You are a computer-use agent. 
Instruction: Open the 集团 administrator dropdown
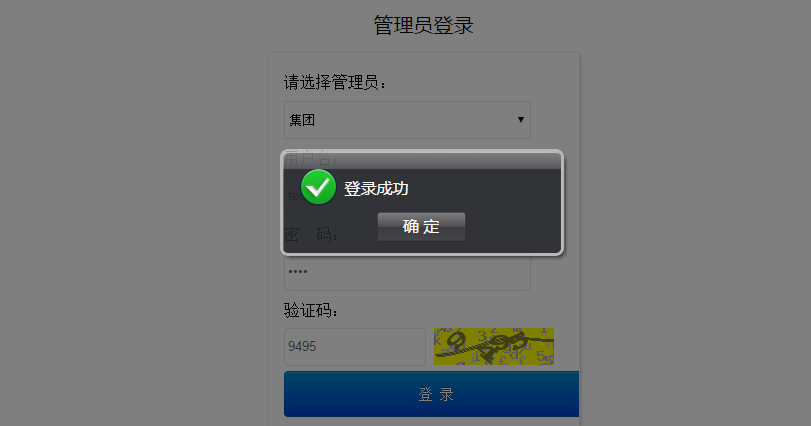click(407, 120)
